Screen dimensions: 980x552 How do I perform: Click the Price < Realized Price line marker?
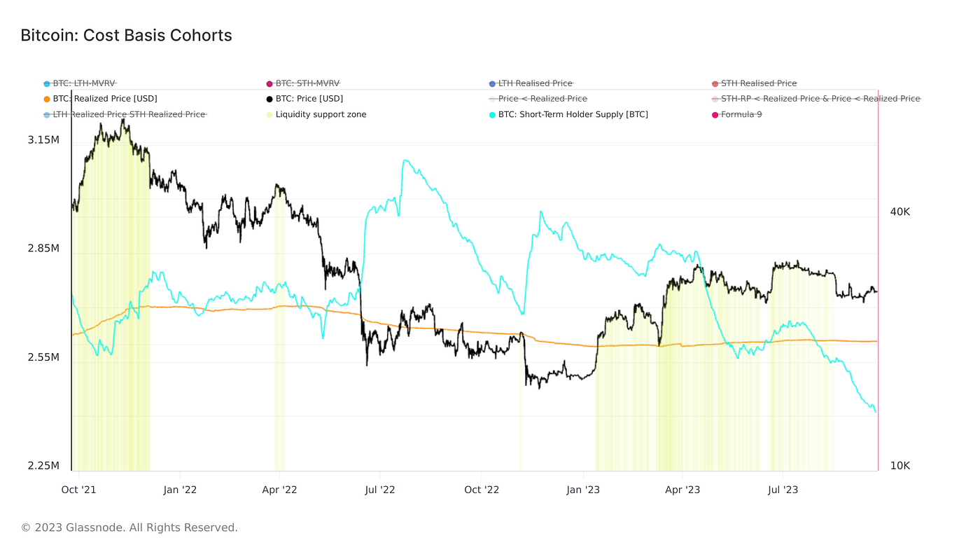(x=492, y=99)
